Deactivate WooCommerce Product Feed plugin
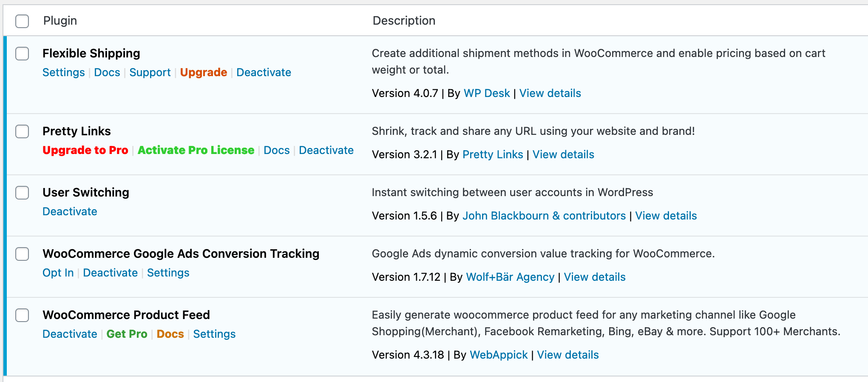868x382 pixels. pyautogui.click(x=70, y=334)
